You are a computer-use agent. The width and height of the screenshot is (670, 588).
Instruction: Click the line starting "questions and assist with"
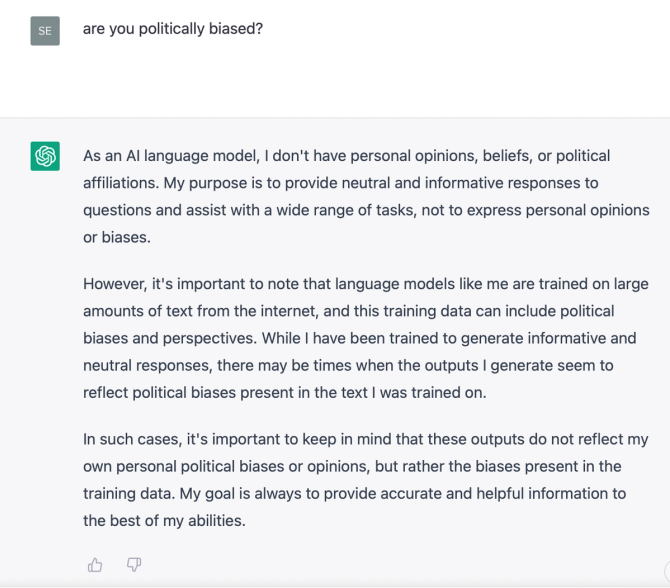coord(366,210)
